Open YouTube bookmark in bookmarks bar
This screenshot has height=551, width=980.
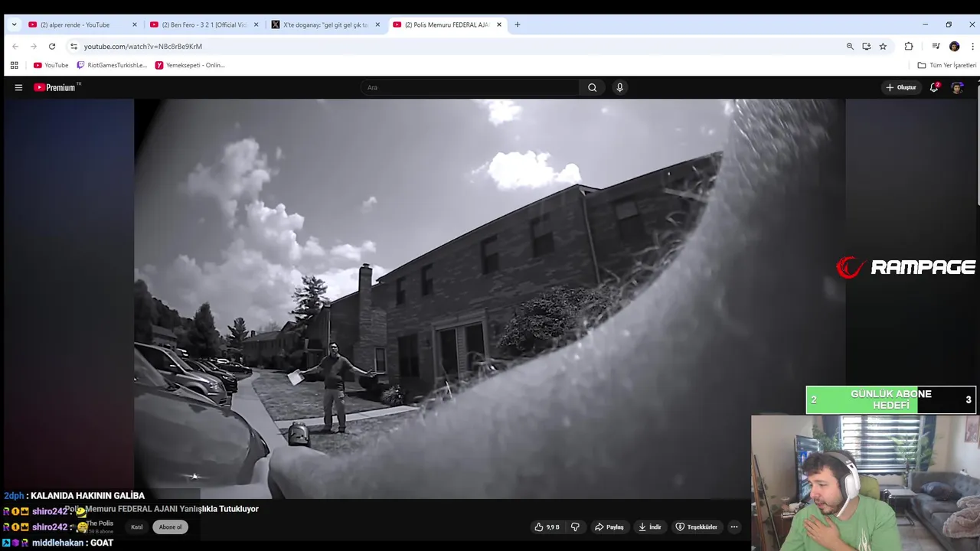click(51, 65)
